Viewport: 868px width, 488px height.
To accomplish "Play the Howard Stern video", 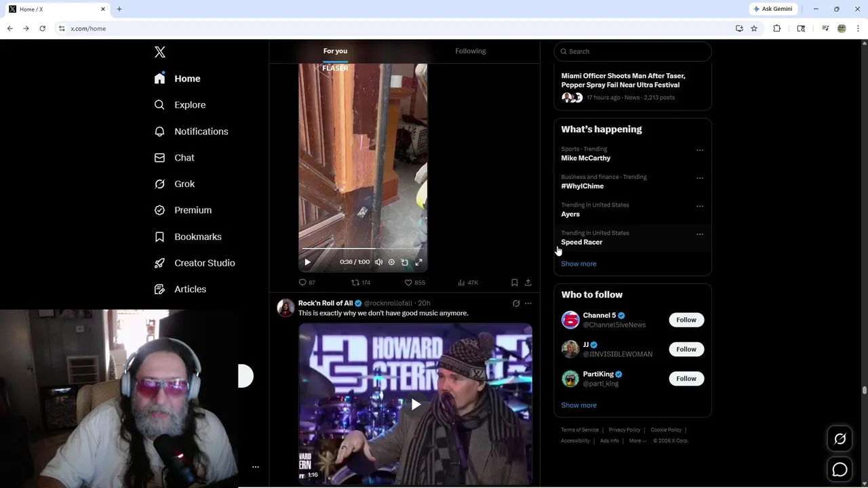I will (416, 405).
